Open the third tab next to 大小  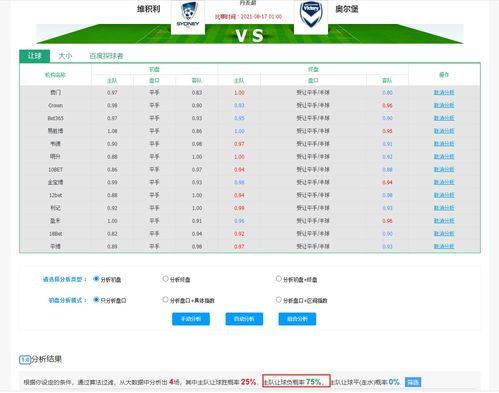point(106,56)
